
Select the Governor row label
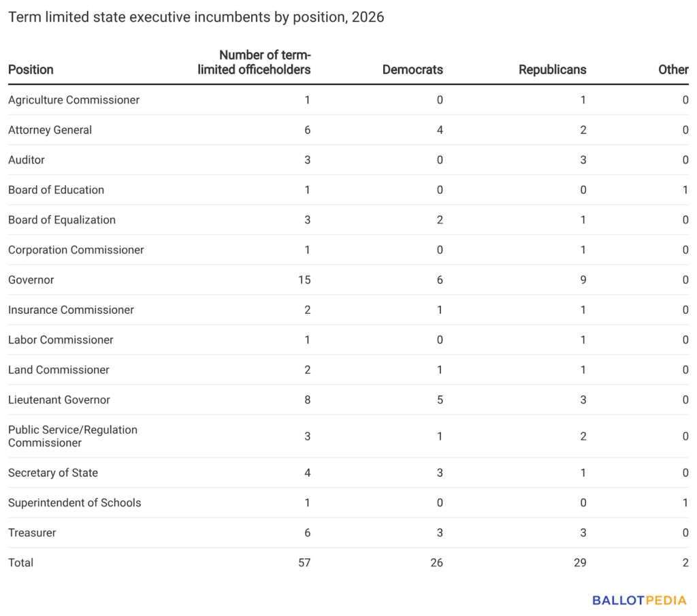pos(31,280)
